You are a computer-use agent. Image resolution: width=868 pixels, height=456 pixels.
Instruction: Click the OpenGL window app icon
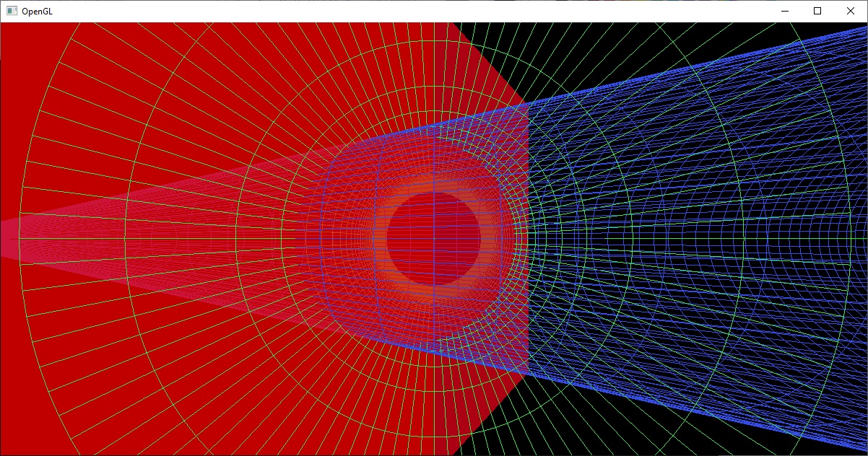tap(12, 12)
